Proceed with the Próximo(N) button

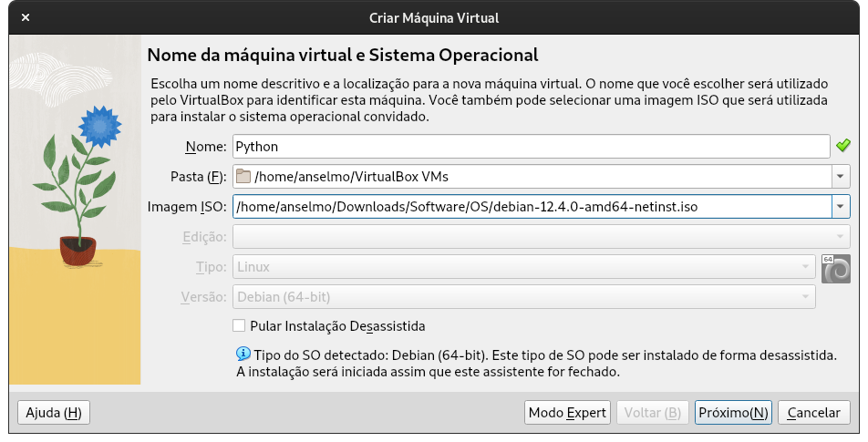click(733, 413)
